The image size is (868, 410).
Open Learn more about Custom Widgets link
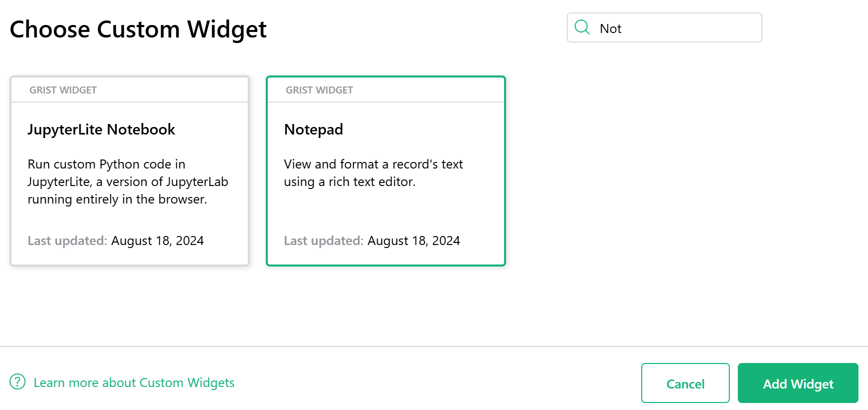(134, 383)
